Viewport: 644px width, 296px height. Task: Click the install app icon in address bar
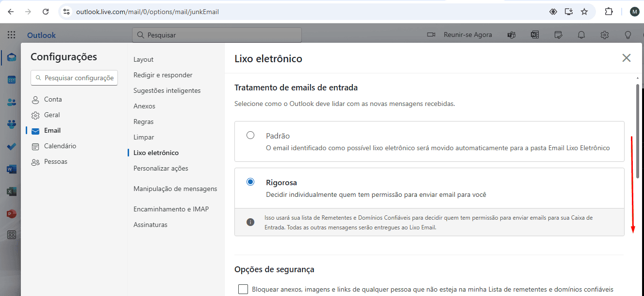(x=569, y=12)
